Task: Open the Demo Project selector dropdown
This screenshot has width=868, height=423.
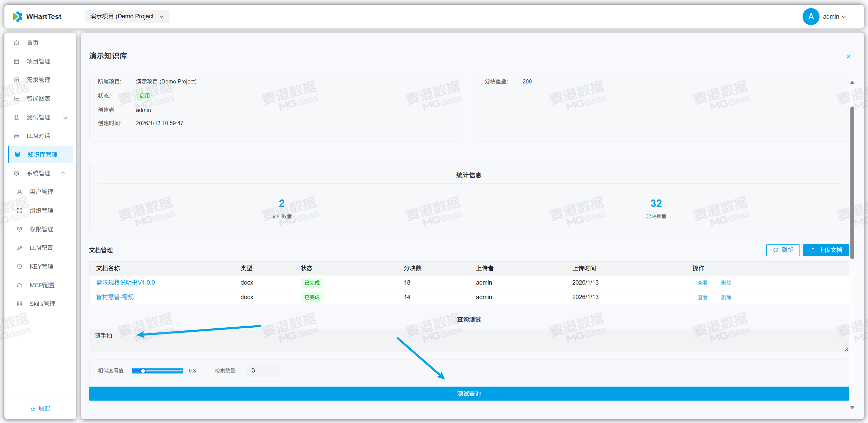Action: [x=127, y=17]
